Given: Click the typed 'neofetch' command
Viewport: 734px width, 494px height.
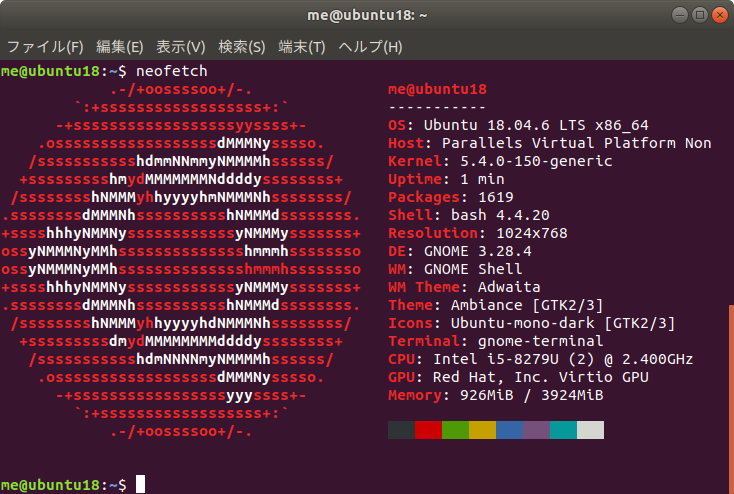Looking at the screenshot, I should [x=171, y=71].
